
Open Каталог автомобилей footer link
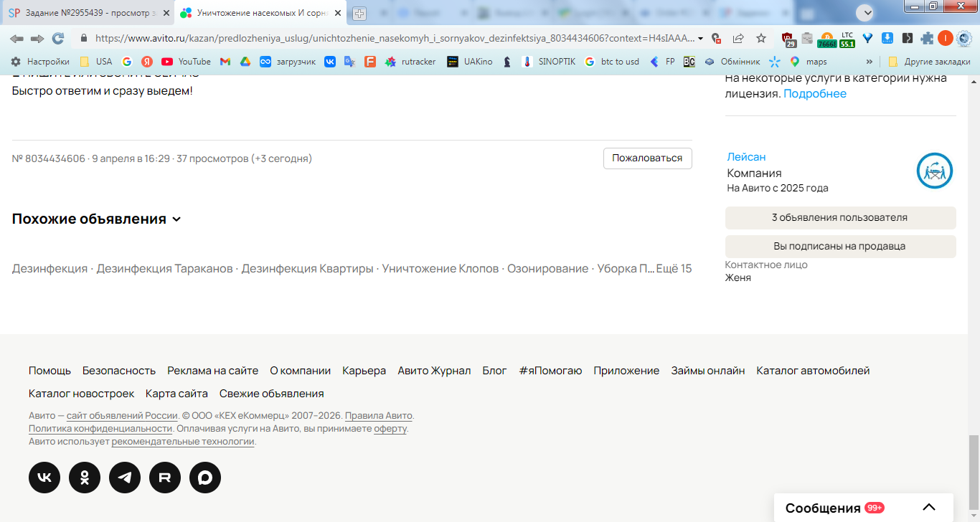[813, 371]
